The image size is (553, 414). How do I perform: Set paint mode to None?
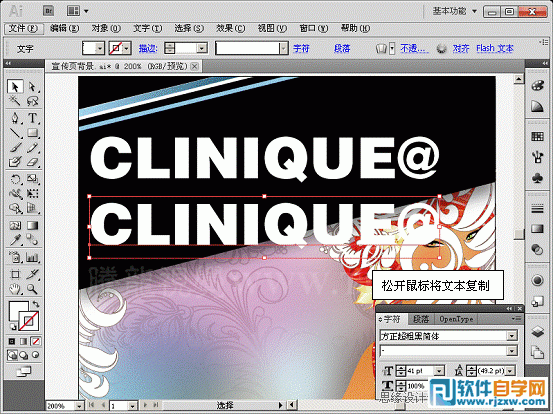click(x=35, y=341)
